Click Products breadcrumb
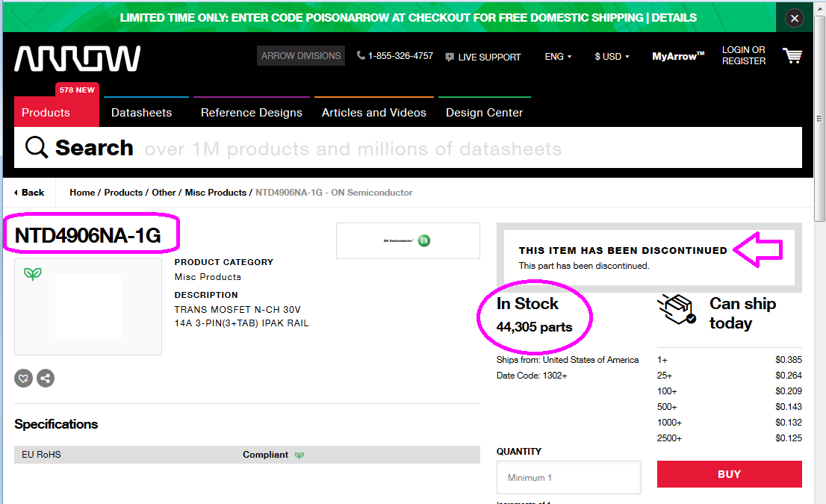This screenshot has height=504, width=826. tap(123, 193)
